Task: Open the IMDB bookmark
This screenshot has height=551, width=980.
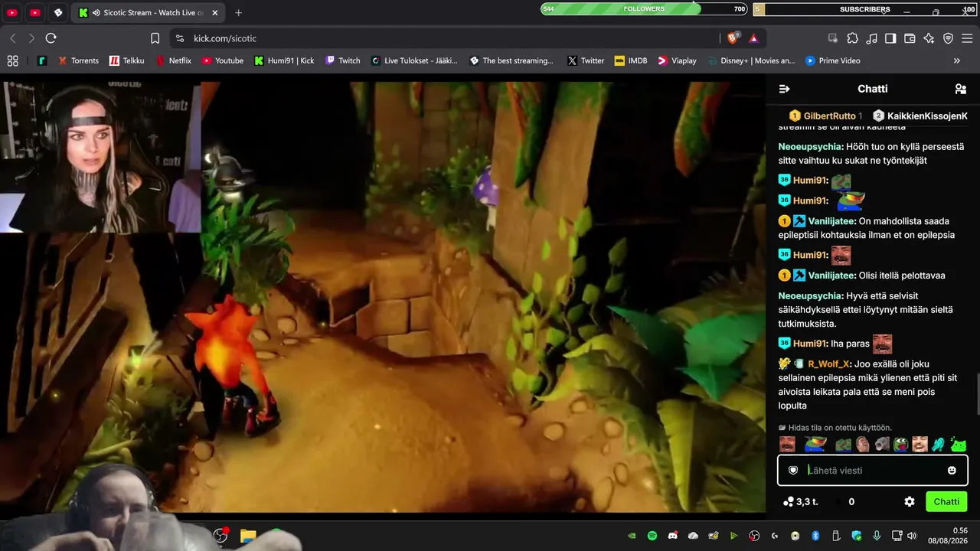Action: 631,60
